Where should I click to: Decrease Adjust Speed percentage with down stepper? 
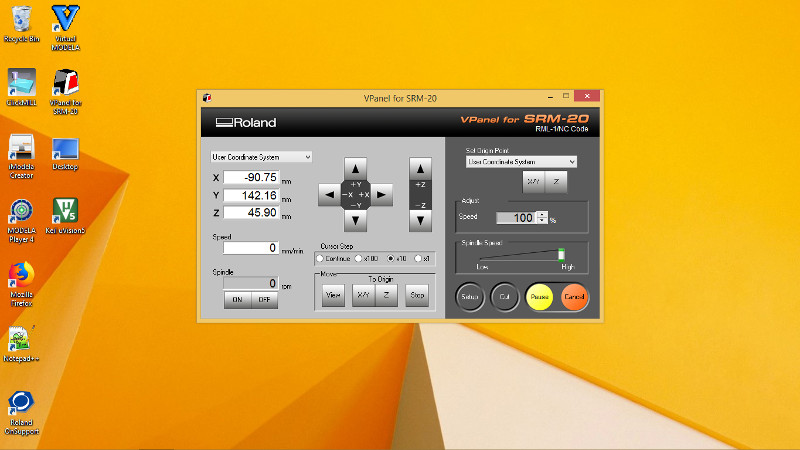tap(542, 221)
